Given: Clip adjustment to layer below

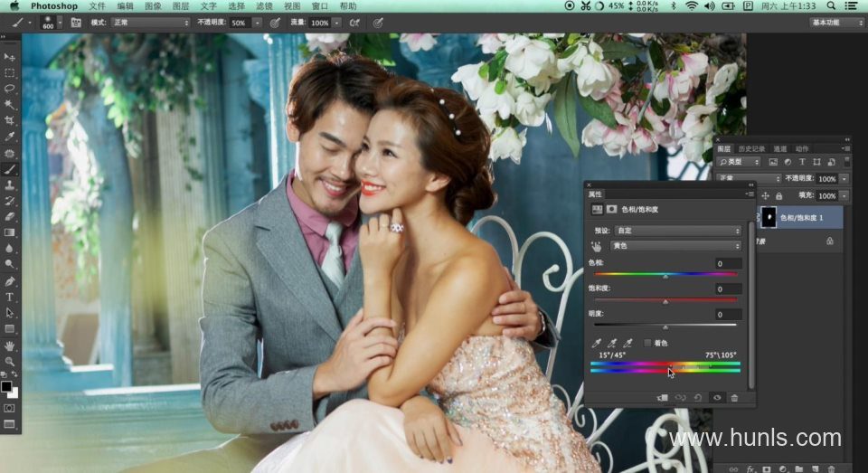Looking at the screenshot, I should pos(662,398).
